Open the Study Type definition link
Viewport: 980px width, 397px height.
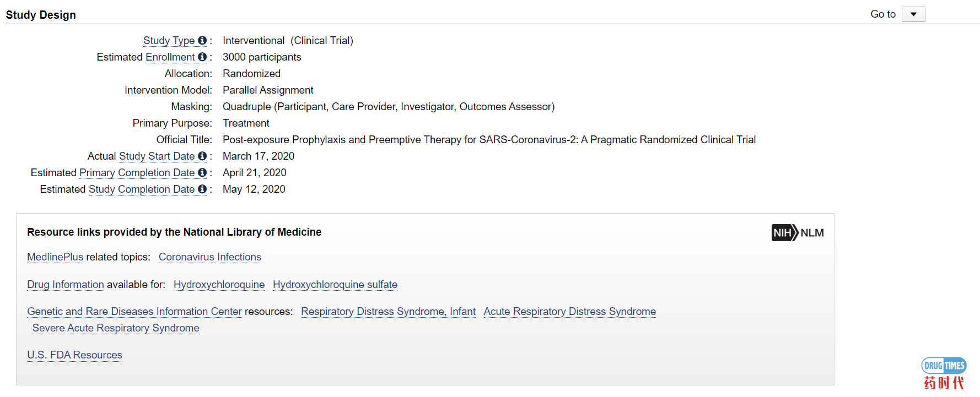pos(169,41)
